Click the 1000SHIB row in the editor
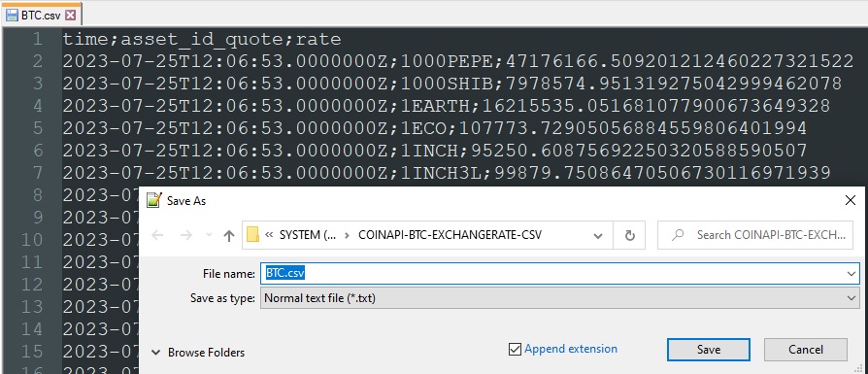The width and height of the screenshot is (868, 374). point(451,84)
